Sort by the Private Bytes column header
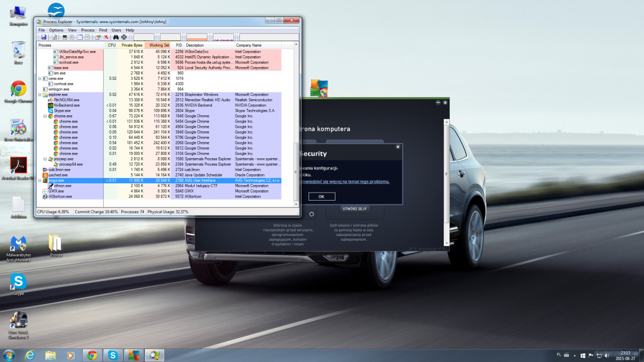 pos(131,45)
